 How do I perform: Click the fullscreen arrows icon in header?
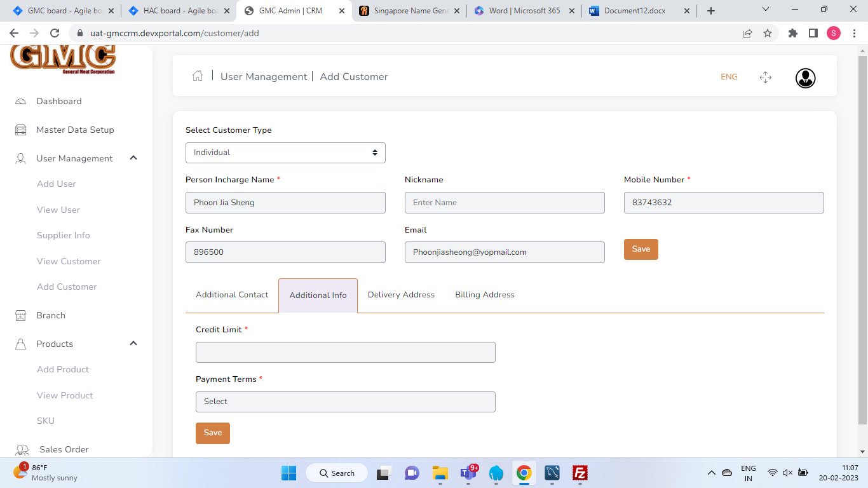765,78
